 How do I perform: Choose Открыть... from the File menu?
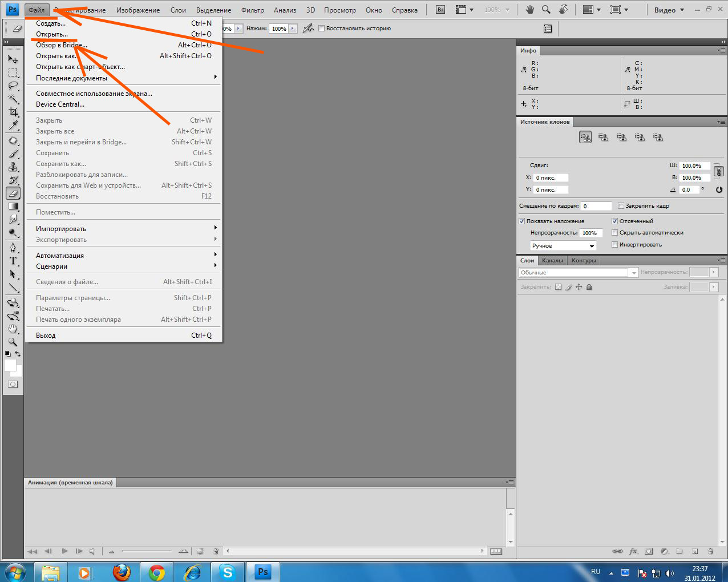click(124, 34)
